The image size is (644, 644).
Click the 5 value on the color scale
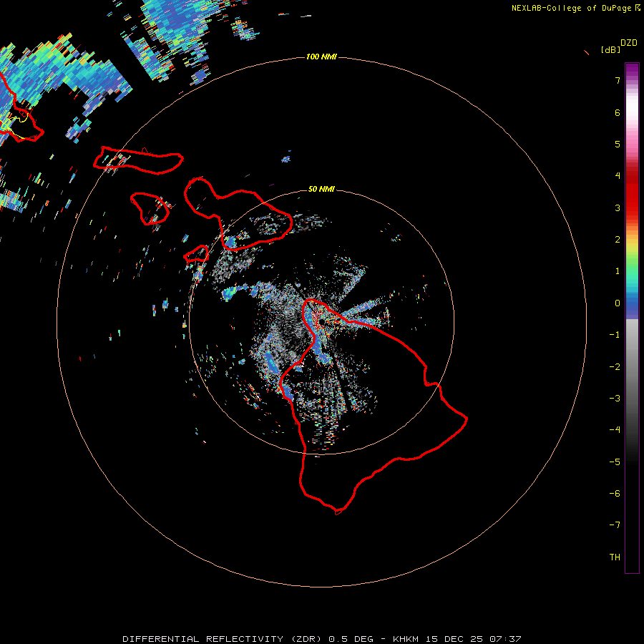(x=617, y=144)
